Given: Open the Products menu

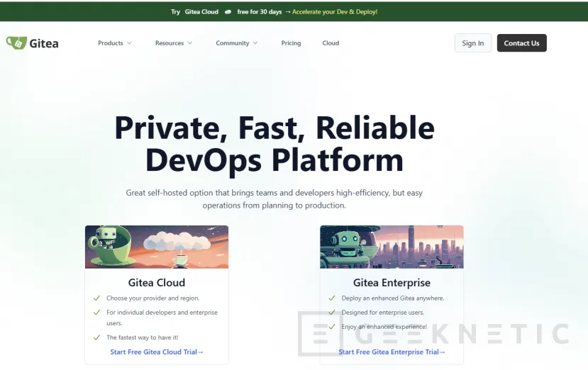Looking at the screenshot, I should point(115,43).
